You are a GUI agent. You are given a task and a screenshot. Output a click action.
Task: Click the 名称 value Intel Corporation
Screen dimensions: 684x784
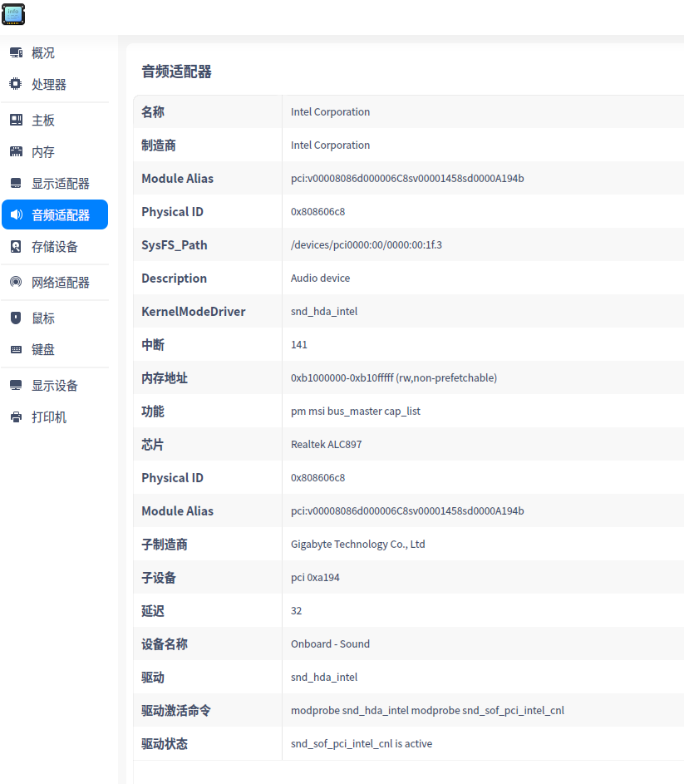331,112
